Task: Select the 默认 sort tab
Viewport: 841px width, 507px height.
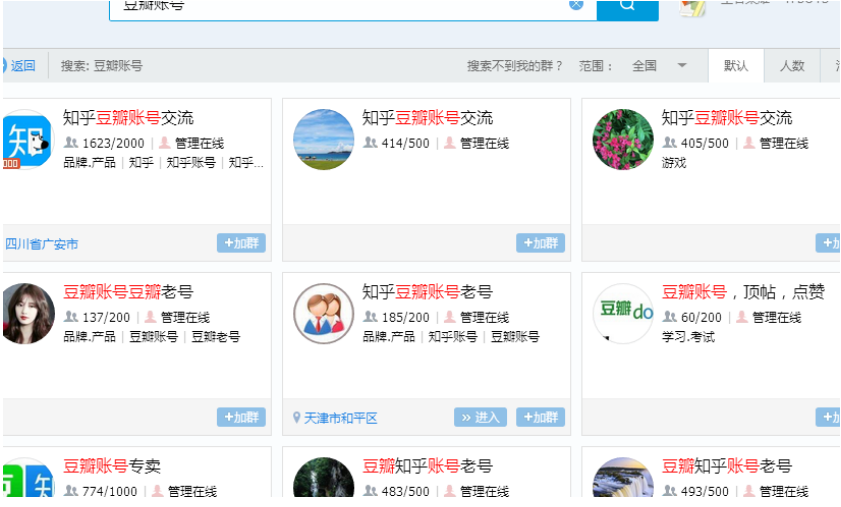Action: pyautogui.click(x=735, y=66)
